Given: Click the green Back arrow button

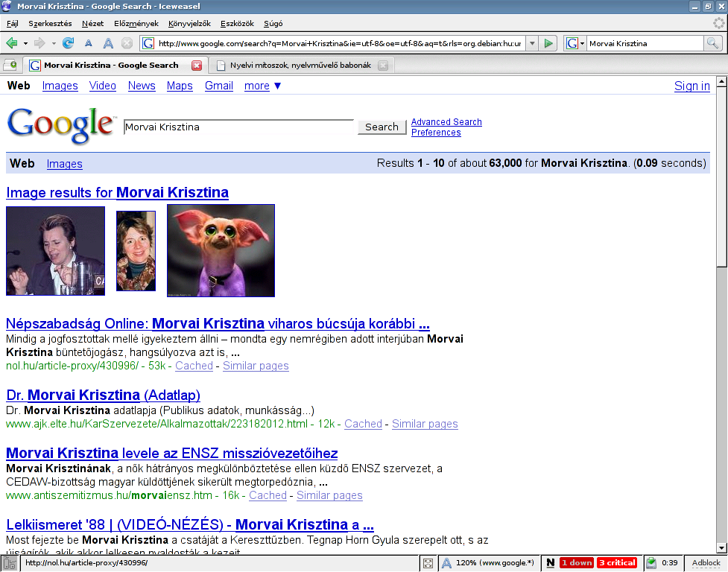Looking at the screenshot, I should point(12,43).
